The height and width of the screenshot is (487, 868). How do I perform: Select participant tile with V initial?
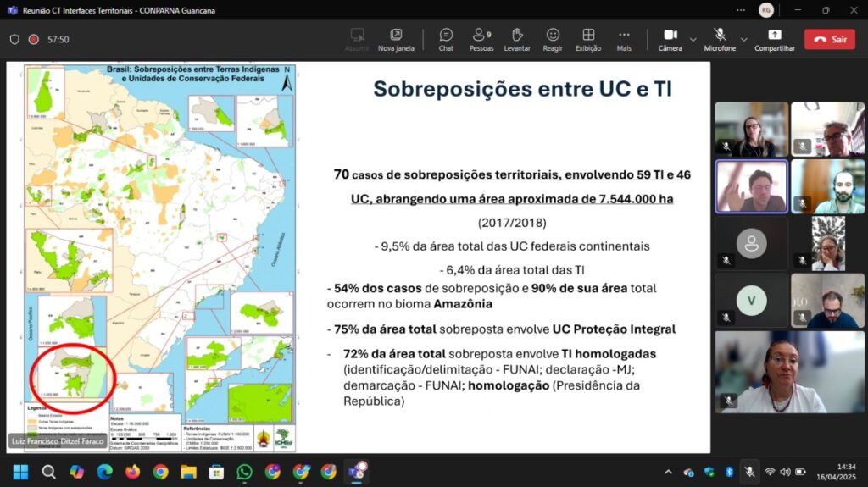[x=751, y=301]
